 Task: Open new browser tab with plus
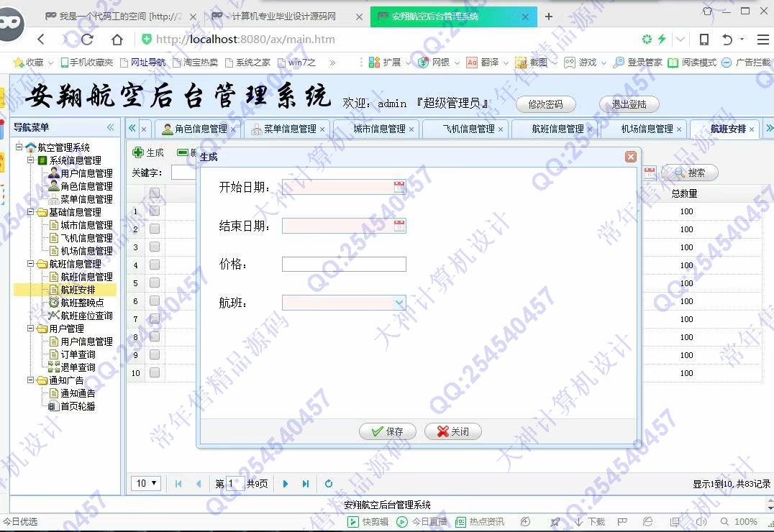[x=548, y=17]
